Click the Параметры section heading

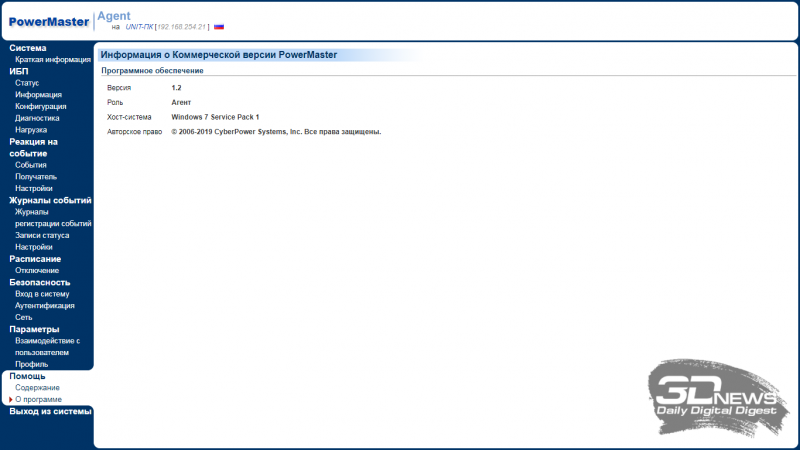[x=34, y=330]
